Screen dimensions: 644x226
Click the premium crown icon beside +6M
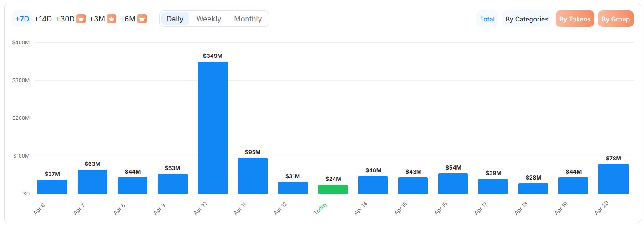[142, 19]
